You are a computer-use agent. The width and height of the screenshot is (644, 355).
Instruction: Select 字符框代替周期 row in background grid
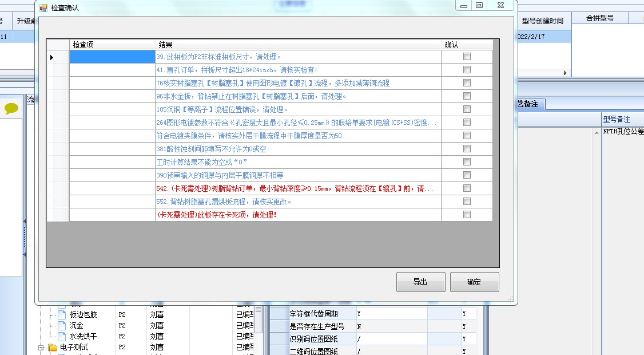(x=373, y=314)
